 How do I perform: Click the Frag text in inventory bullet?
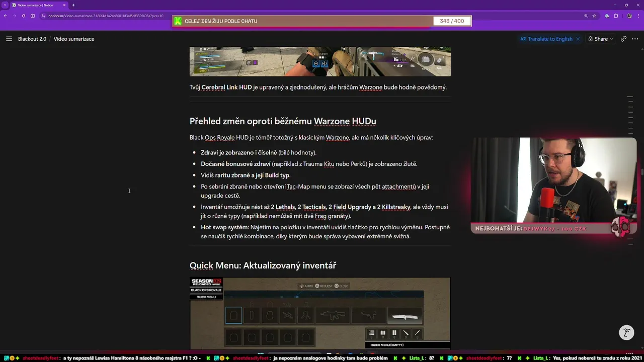point(320,216)
